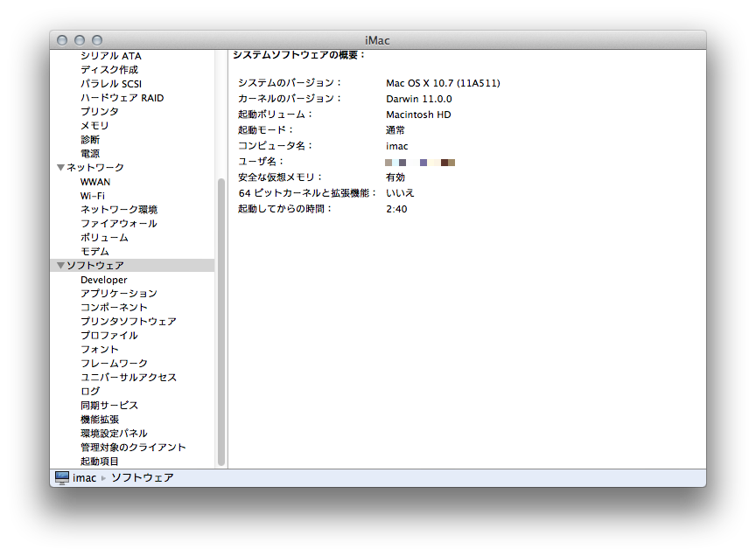Choose ボリューム under network

click(x=104, y=238)
